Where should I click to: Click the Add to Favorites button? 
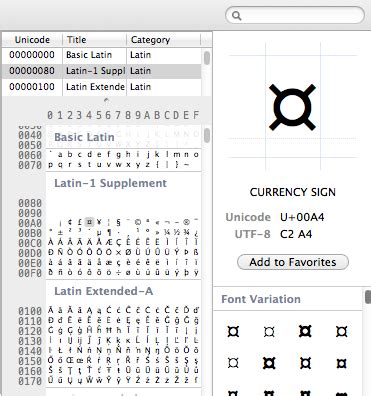[x=293, y=262]
